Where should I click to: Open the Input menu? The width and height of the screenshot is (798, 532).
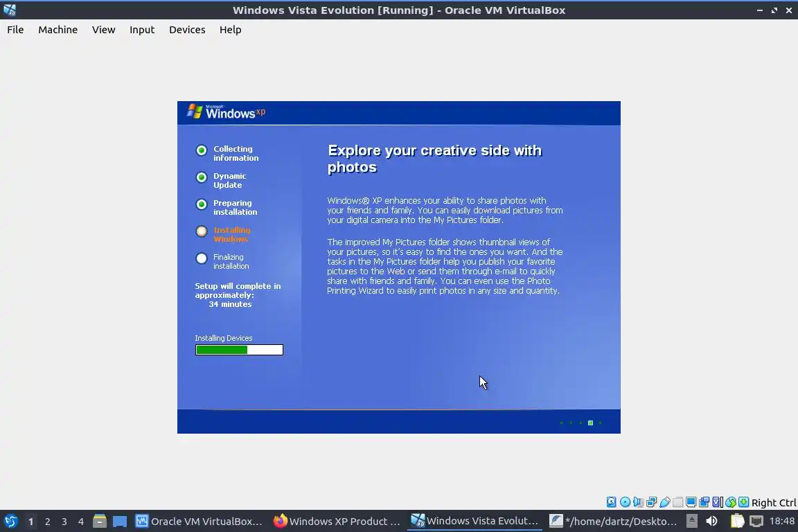(142, 30)
